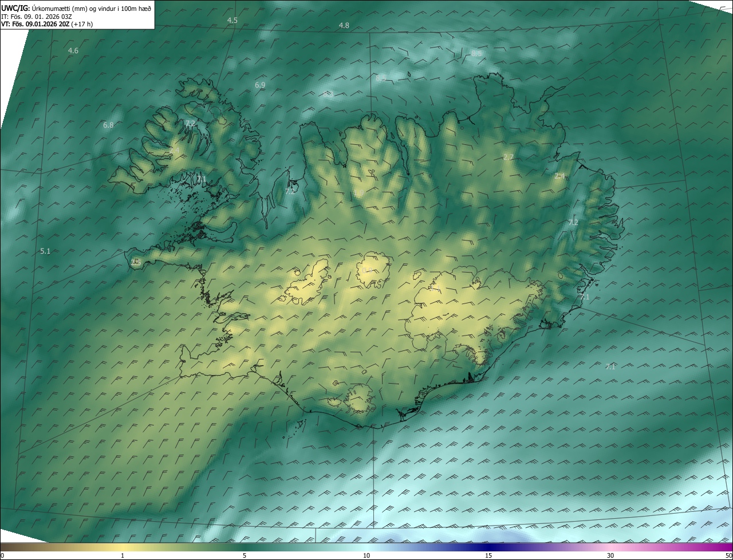The image size is (733, 560).
Task: Click the 'VT: Fös. 09.01.2026 20Z (+17 h)' line
Action: (x=47, y=24)
